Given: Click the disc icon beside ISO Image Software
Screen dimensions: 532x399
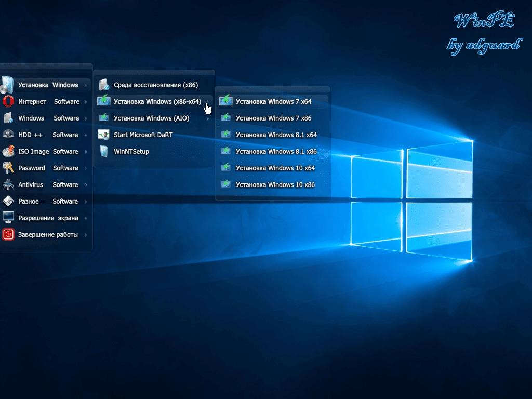Looking at the screenshot, I should 8,151.
